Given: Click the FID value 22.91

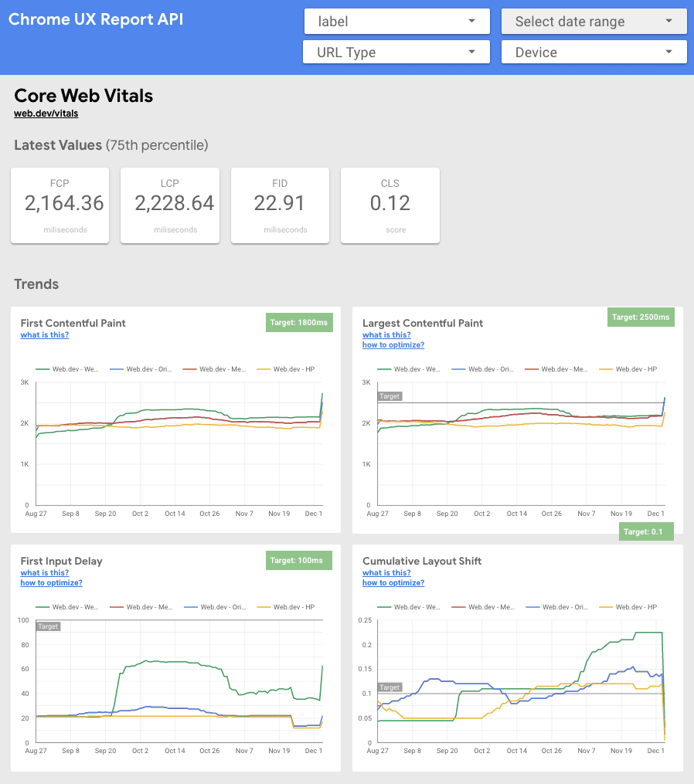Looking at the screenshot, I should point(280,203).
